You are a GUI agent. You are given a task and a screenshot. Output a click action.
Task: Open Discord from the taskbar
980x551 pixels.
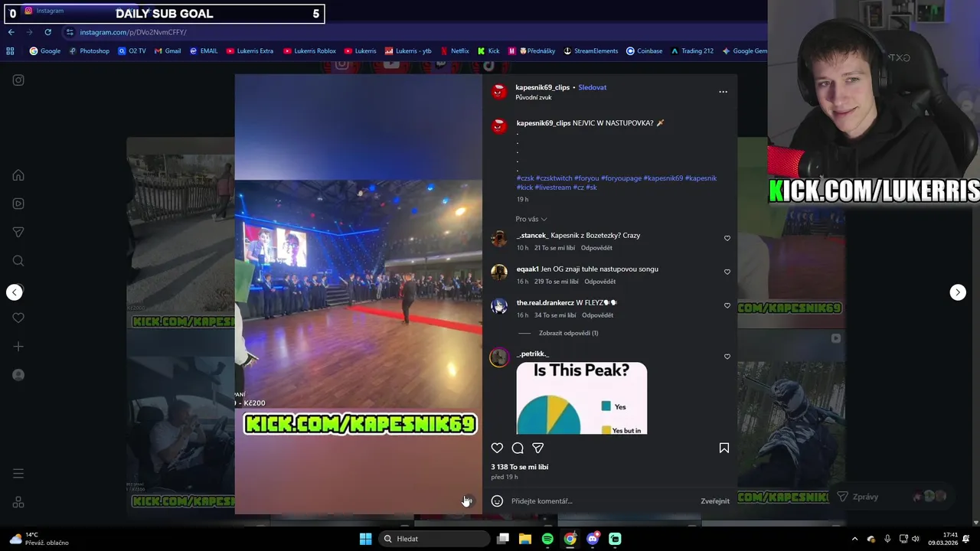pos(593,539)
